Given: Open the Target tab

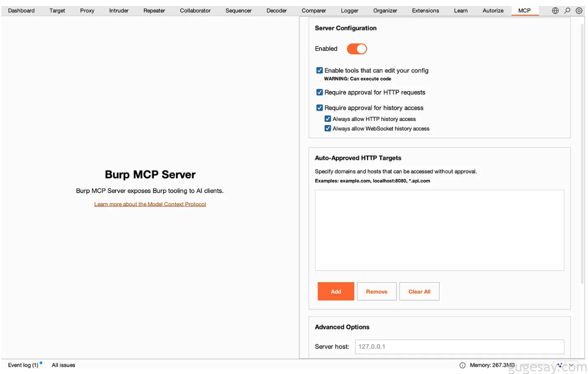Looking at the screenshot, I should (57, 11).
